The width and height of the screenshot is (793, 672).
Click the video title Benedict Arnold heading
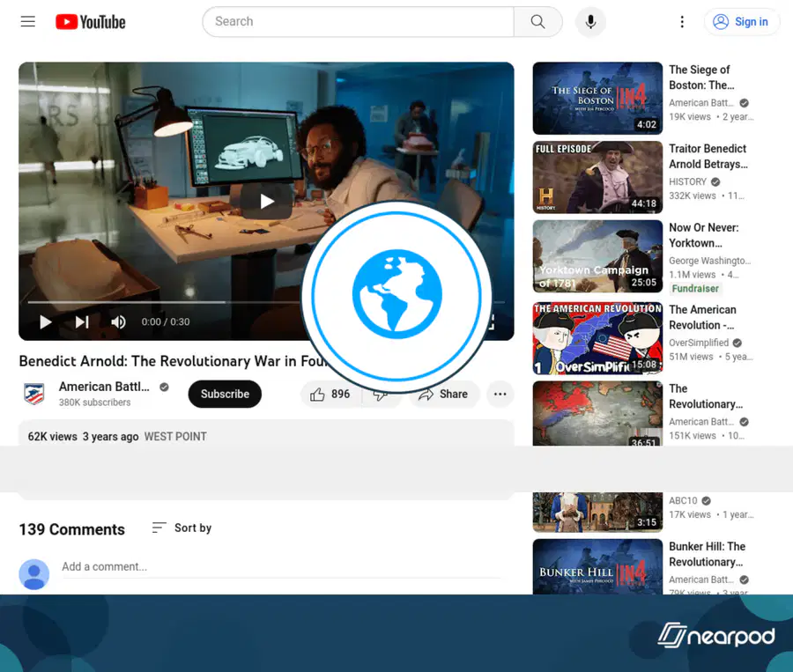pyautogui.click(x=174, y=361)
